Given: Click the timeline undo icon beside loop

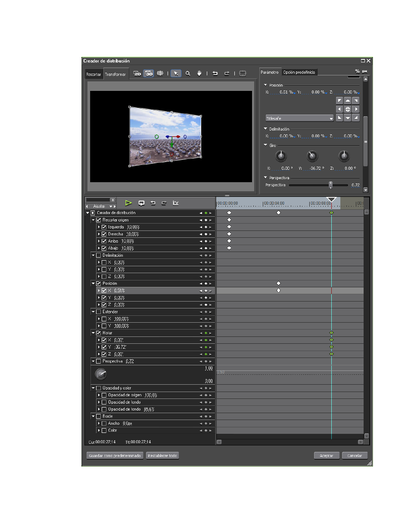Looking at the screenshot, I should 153,203.
